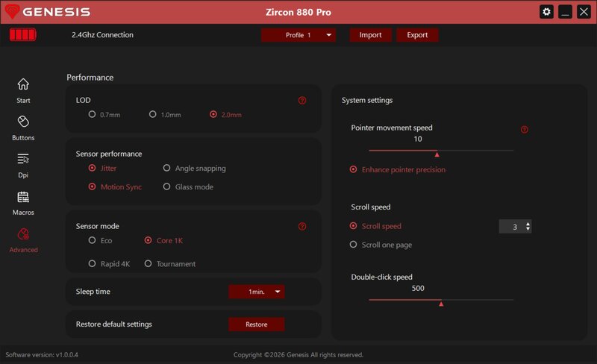The height and width of the screenshot is (364, 597).
Task: Click the copyright Genesis footer text
Action: pyautogui.click(x=298, y=355)
